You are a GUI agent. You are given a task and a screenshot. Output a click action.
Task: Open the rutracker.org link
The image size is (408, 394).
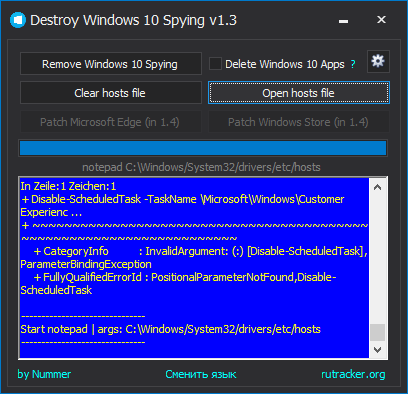click(353, 374)
